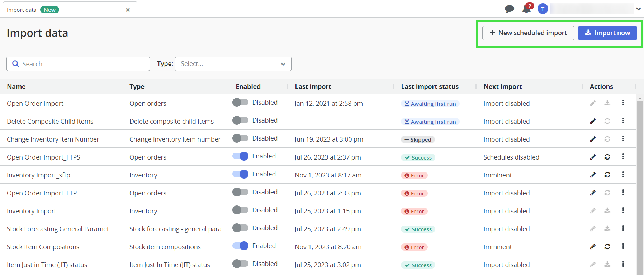Enable the Open Order Import toggle
Screen dimensions: 644x275
pyautogui.click(x=240, y=103)
